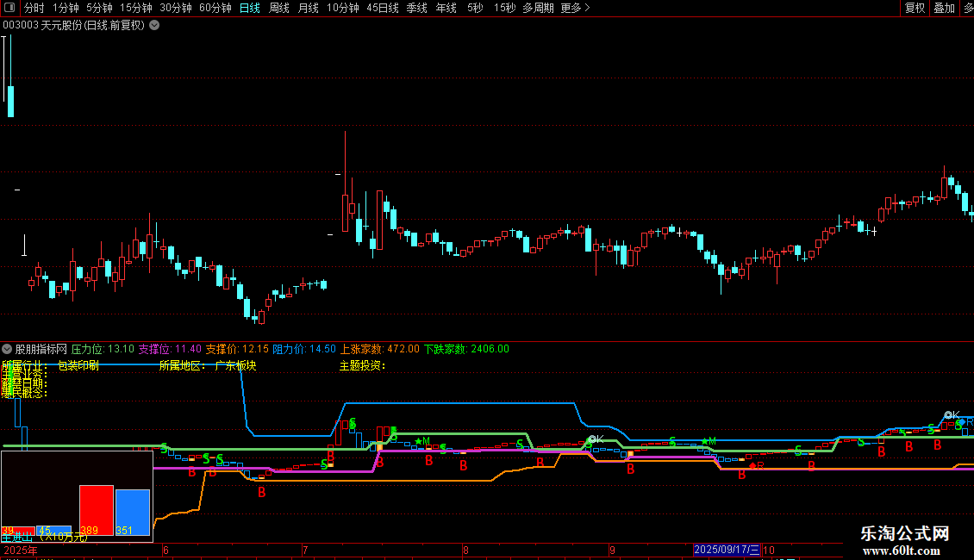The width and height of the screenshot is (974, 560).
Task: Click the 2025/09/17 date marker on timeline
Action: tap(727, 550)
